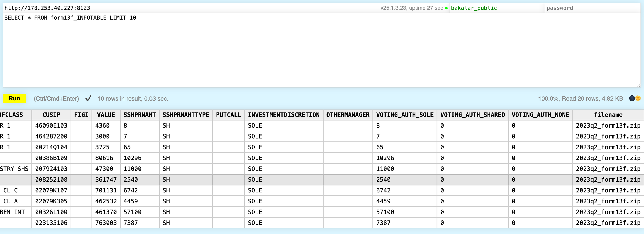
Task: Focus the server URL input field
Action: [x=188, y=8]
